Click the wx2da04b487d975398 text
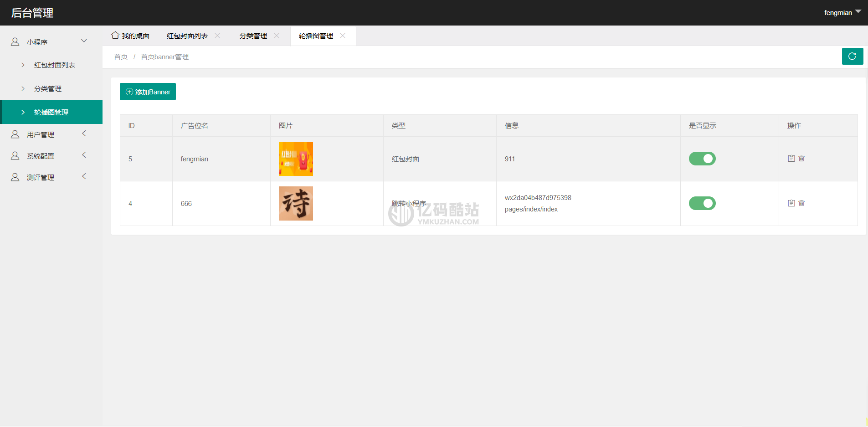Screen dimensions: 868x427 pyautogui.click(x=538, y=198)
